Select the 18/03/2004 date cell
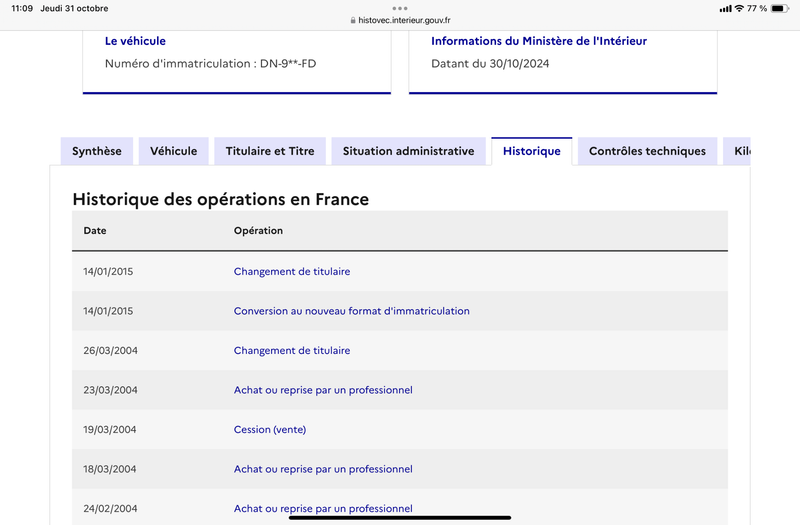This screenshot has width=800, height=525. click(x=110, y=469)
